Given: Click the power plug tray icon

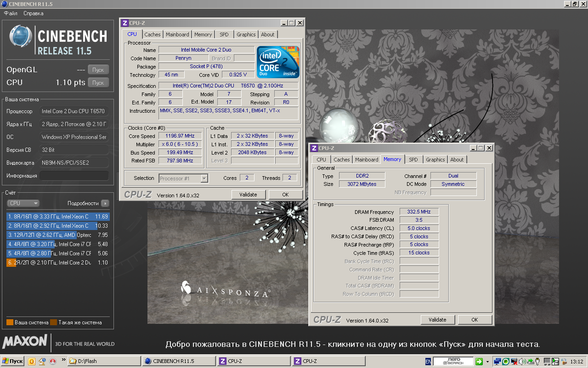Looking at the screenshot, I should pyautogui.click(x=538, y=362).
